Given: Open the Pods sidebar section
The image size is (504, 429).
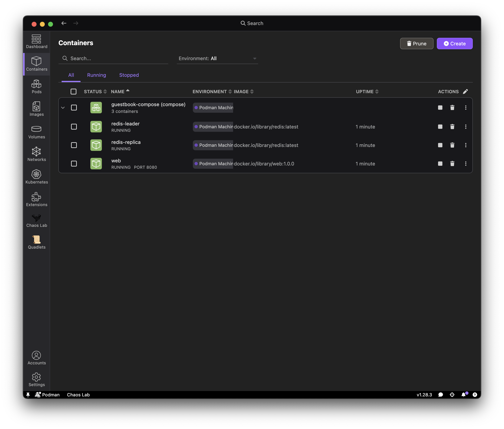Looking at the screenshot, I should point(37,87).
